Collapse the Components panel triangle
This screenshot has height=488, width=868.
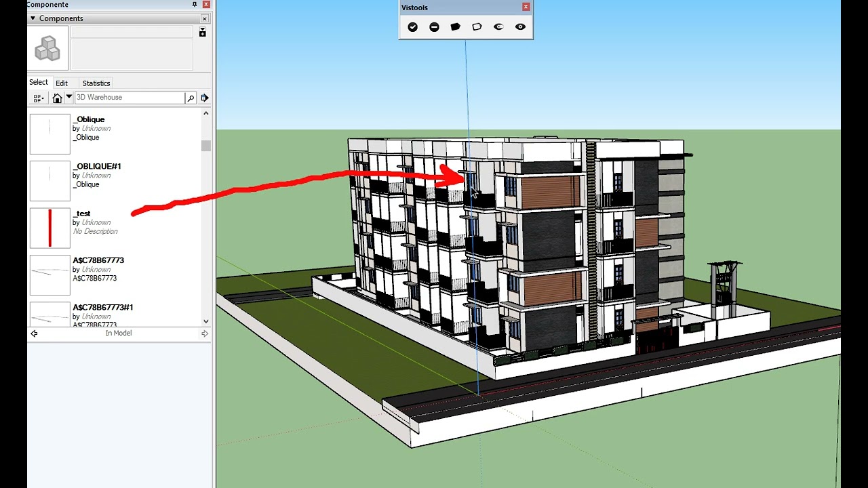point(32,18)
